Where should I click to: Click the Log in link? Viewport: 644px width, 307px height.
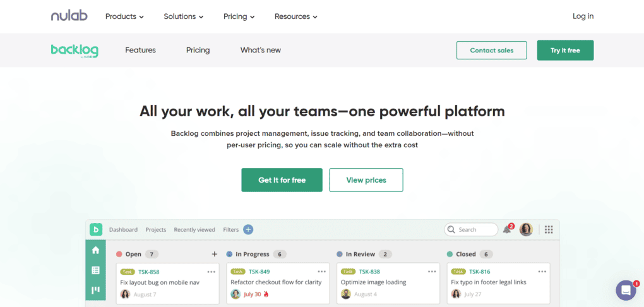(583, 16)
